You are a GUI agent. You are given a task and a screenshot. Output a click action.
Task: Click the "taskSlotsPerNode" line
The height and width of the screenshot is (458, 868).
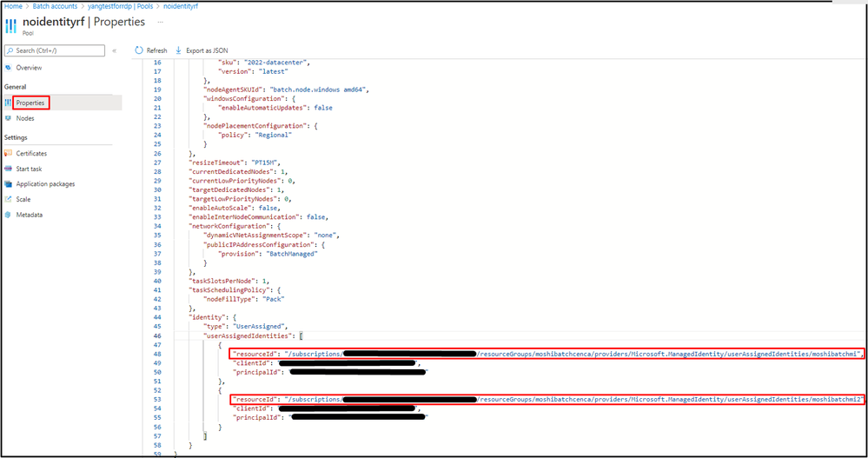pyautogui.click(x=229, y=281)
